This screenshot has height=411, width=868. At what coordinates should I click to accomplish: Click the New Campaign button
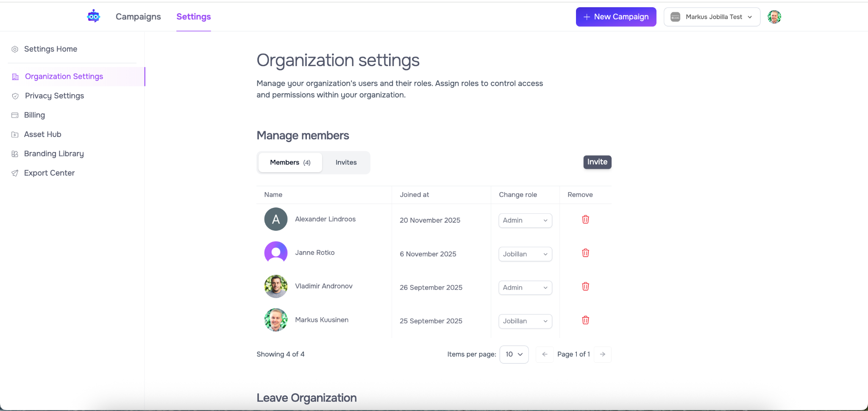coord(616,17)
